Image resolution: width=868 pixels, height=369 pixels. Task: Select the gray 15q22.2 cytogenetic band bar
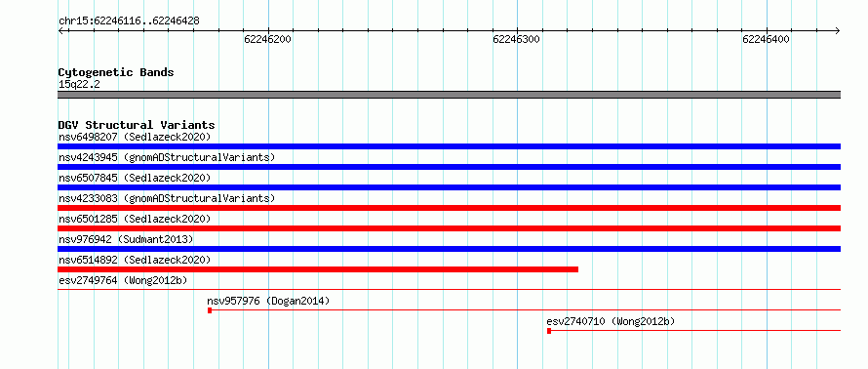450,95
